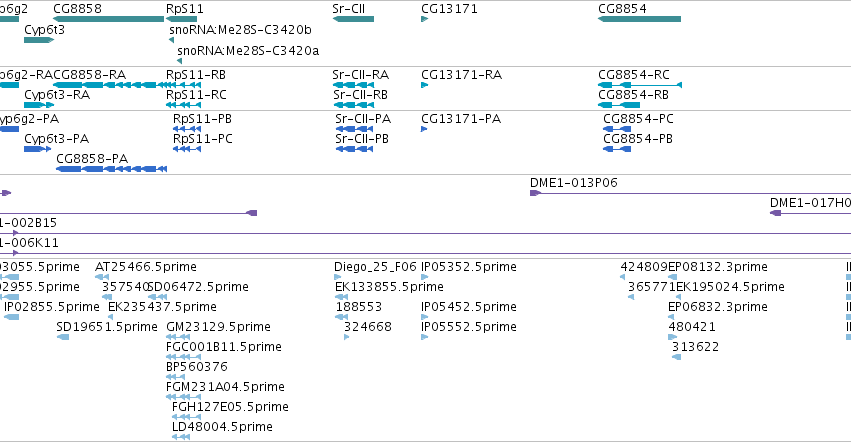The image size is (851, 442).
Task: Select the Sr-CII gene arrow
Action: click(353, 19)
